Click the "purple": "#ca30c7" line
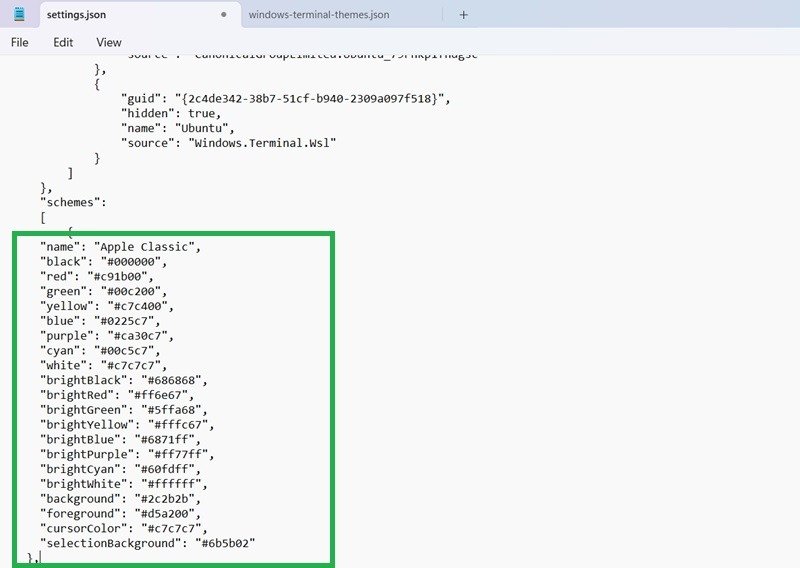Viewport: 800px width, 568px height. 107,336
